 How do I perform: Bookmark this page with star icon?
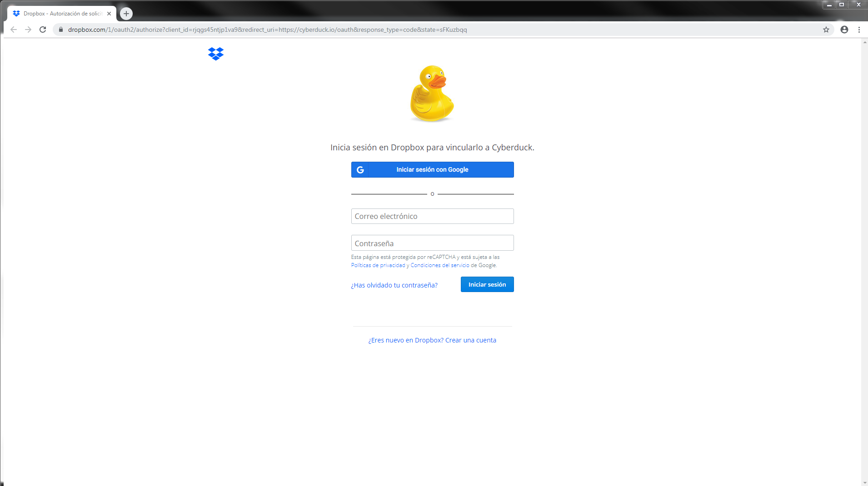(826, 30)
